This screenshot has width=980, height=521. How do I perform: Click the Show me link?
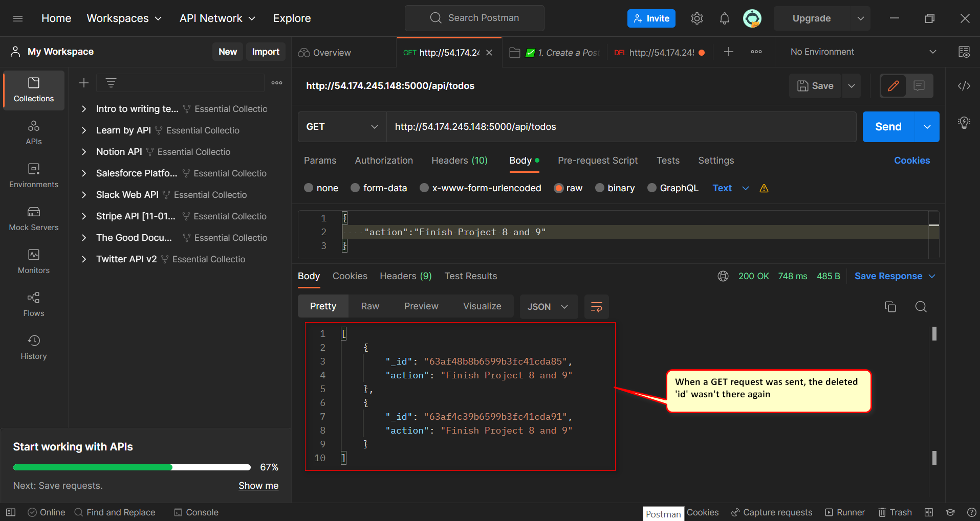[258, 486]
